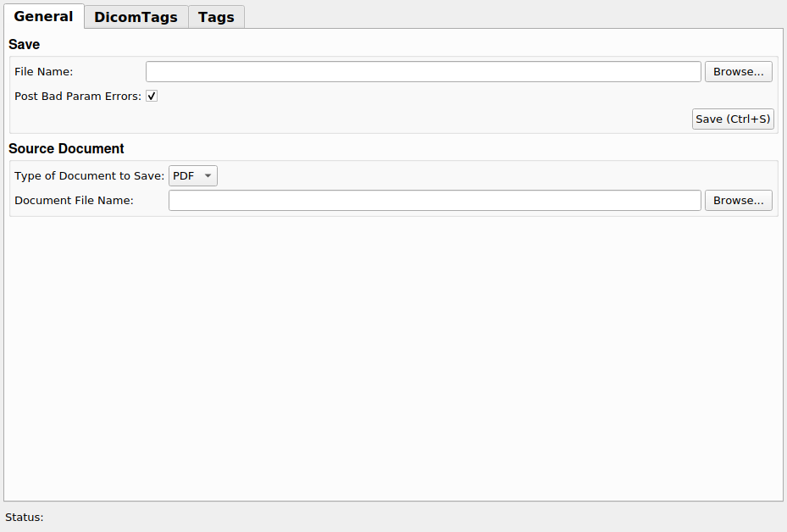Click the Save section heading
Screen dimensions: 787x532
[x=25, y=44]
